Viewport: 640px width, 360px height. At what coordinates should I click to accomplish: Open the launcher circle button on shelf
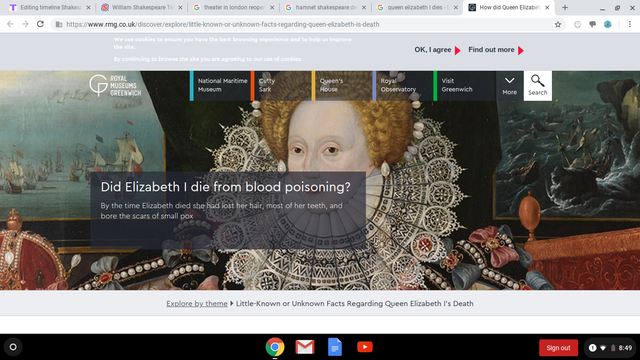pos(13,347)
